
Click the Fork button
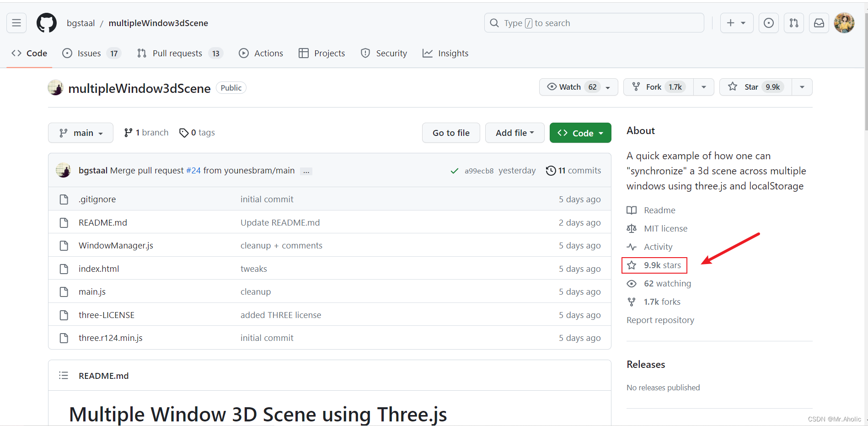pos(659,87)
